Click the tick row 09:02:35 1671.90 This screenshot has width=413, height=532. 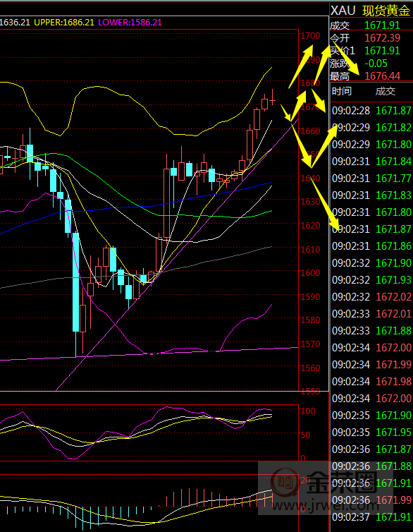coord(371,416)
